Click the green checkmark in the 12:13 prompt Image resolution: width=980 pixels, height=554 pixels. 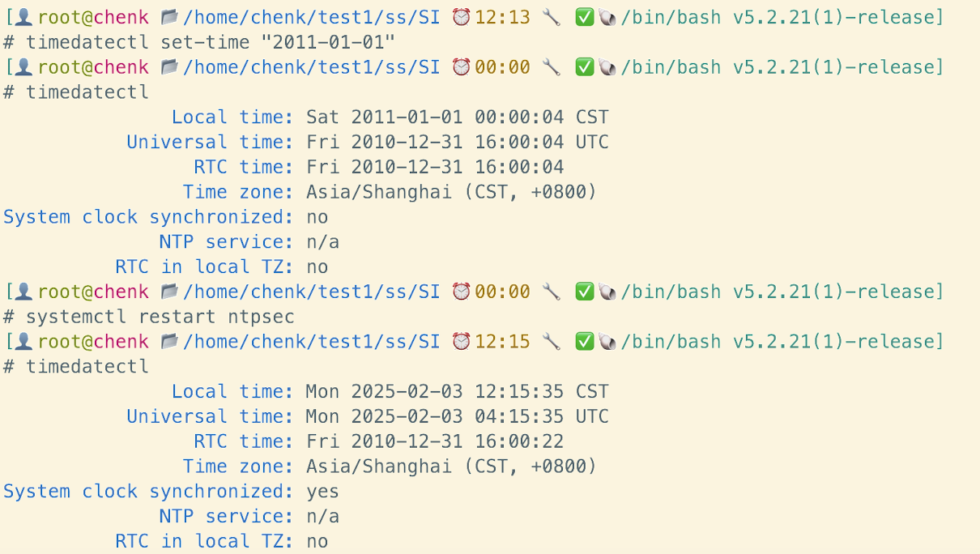click(x=584, y=17)
